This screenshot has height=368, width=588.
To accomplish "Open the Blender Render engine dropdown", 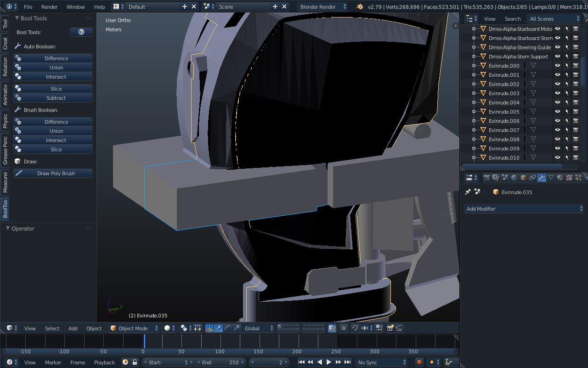I will (x=323, y=6).
